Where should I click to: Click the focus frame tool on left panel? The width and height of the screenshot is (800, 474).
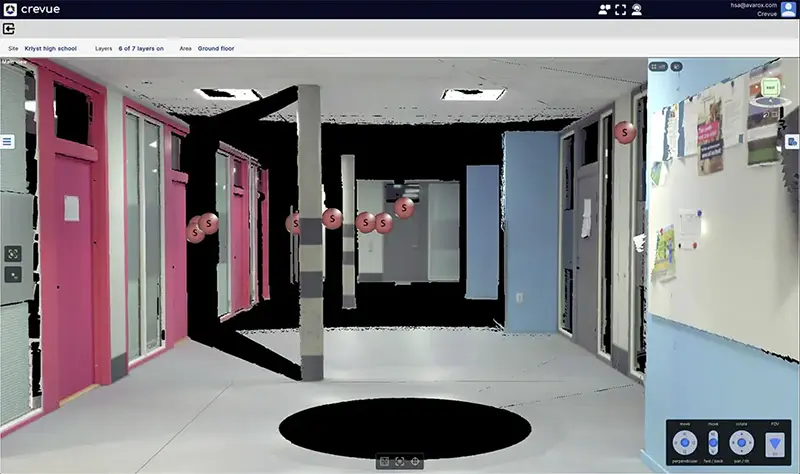coord(13,253)
